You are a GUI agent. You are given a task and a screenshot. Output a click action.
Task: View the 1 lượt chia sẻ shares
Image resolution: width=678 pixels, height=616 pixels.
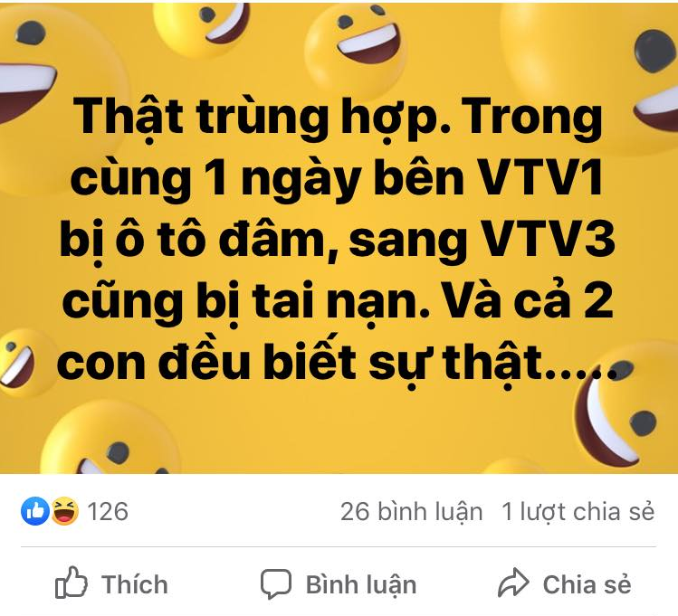tap(578, 512)
